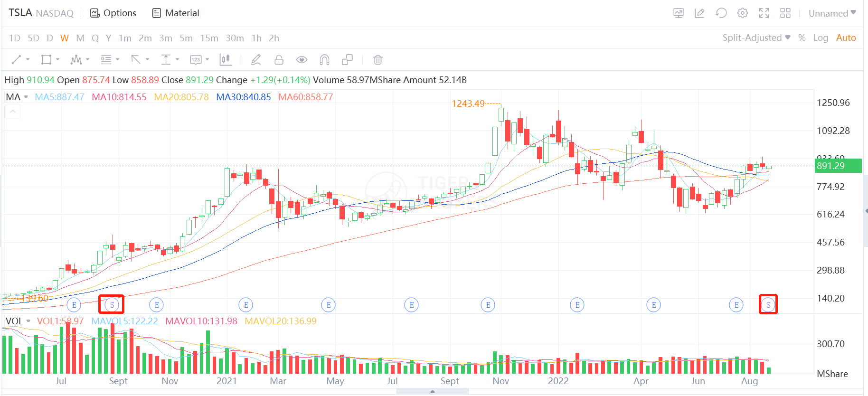
Task: Select the W weekly timeframe
Action: pyautogui.click(x=65, y=38)
